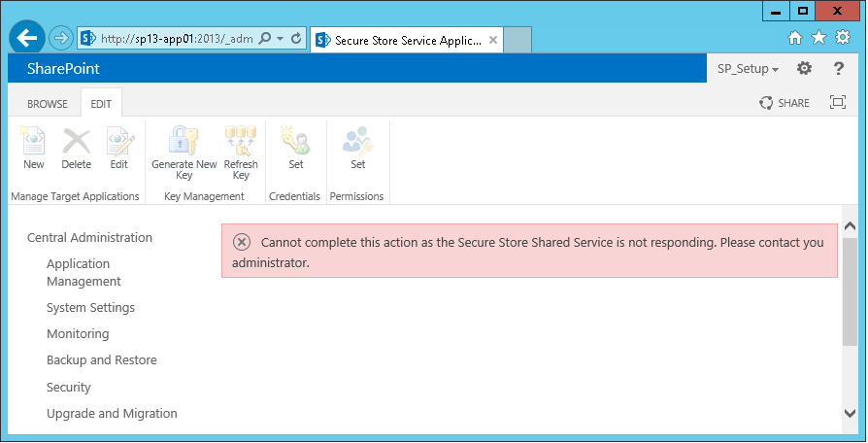Click the 'Cannot complete this action' error text

click(x=528, y=253)
